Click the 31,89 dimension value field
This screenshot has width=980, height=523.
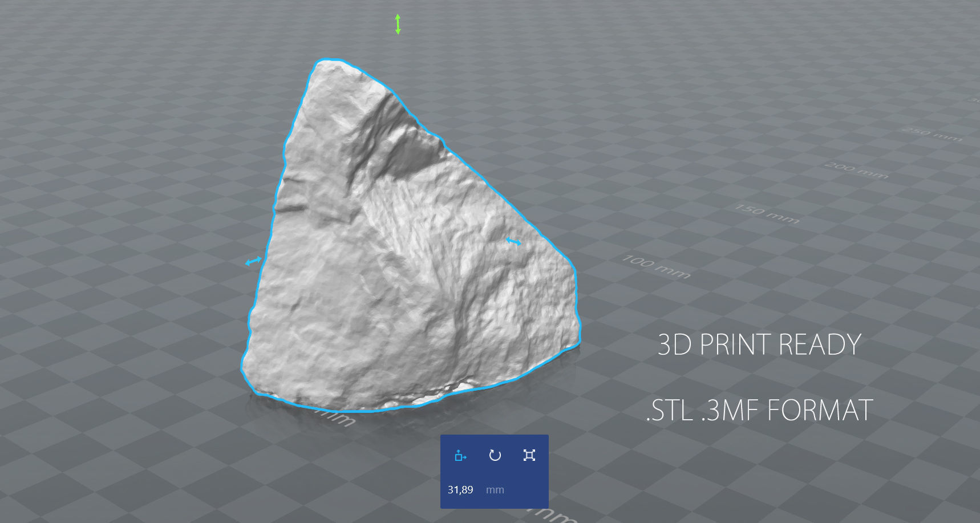460,489
